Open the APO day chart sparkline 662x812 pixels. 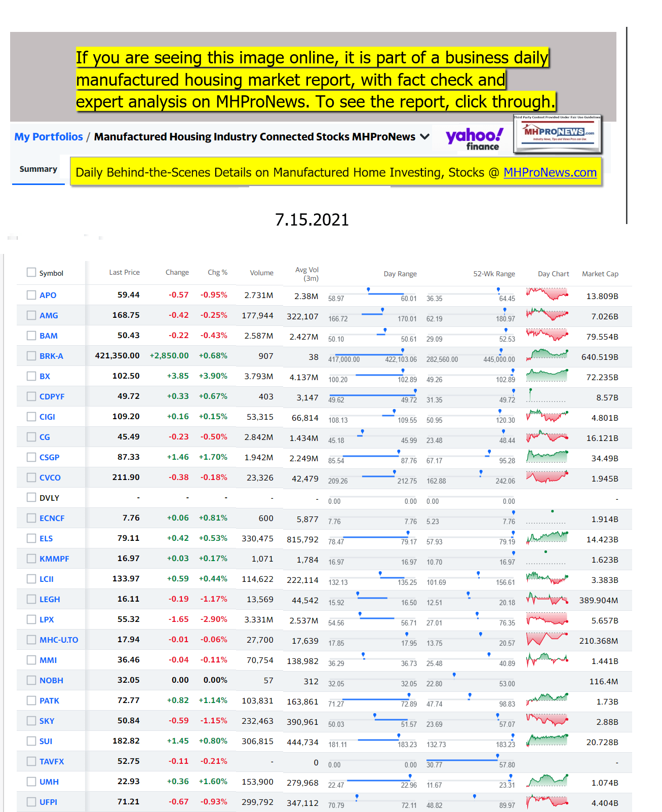pyautogui.click(x=547, y=294)
